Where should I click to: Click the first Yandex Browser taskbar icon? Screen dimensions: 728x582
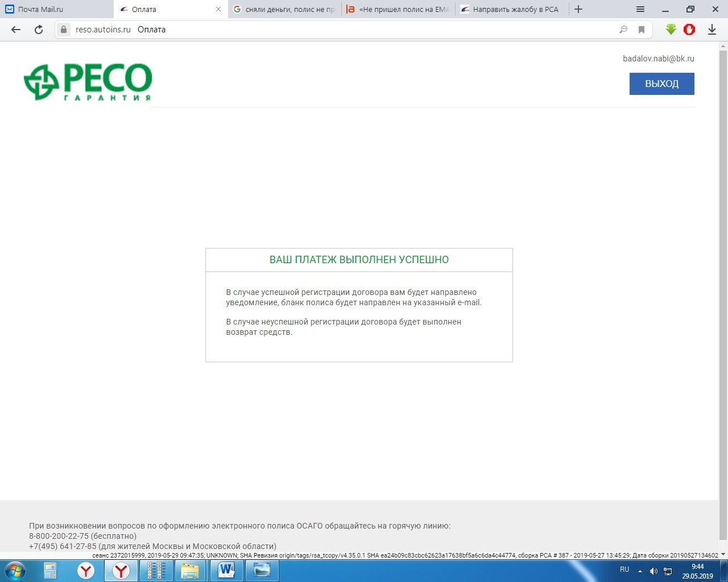click(86, 570)
